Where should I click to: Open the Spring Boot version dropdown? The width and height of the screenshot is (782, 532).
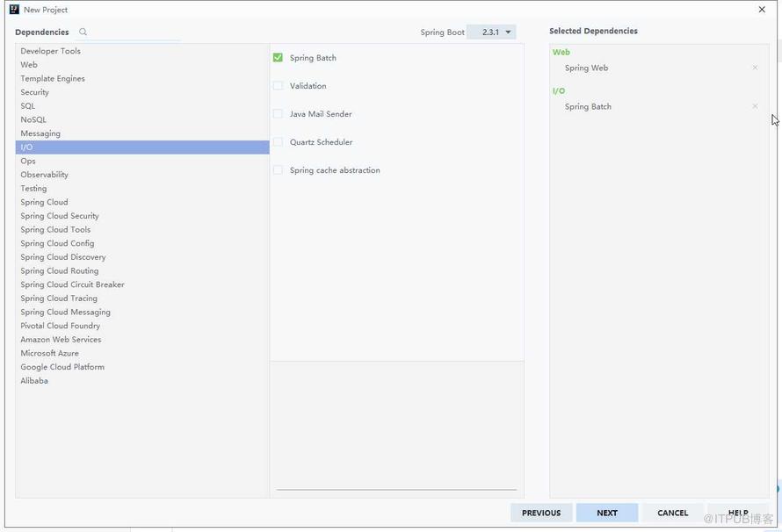pyautogui.click(x=491, y=32)
